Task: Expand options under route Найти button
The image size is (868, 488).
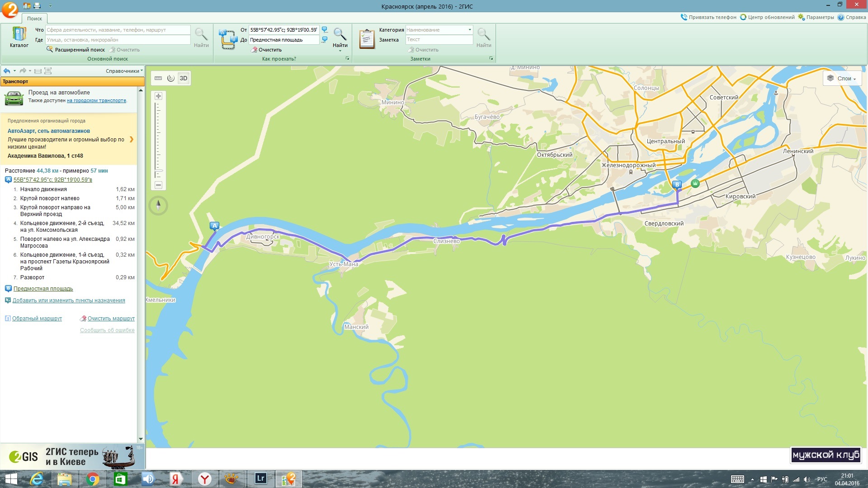Action: coord(340,51)
